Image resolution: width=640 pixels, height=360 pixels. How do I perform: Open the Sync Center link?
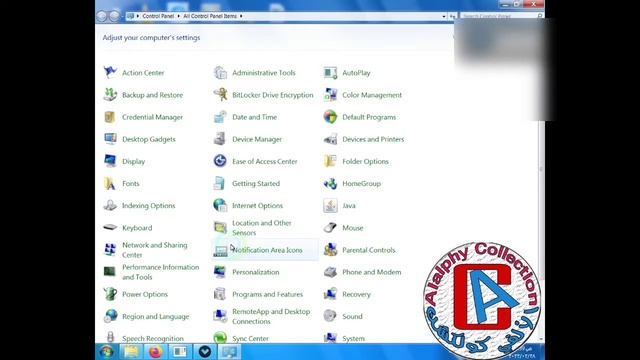[x=250, y=338]
